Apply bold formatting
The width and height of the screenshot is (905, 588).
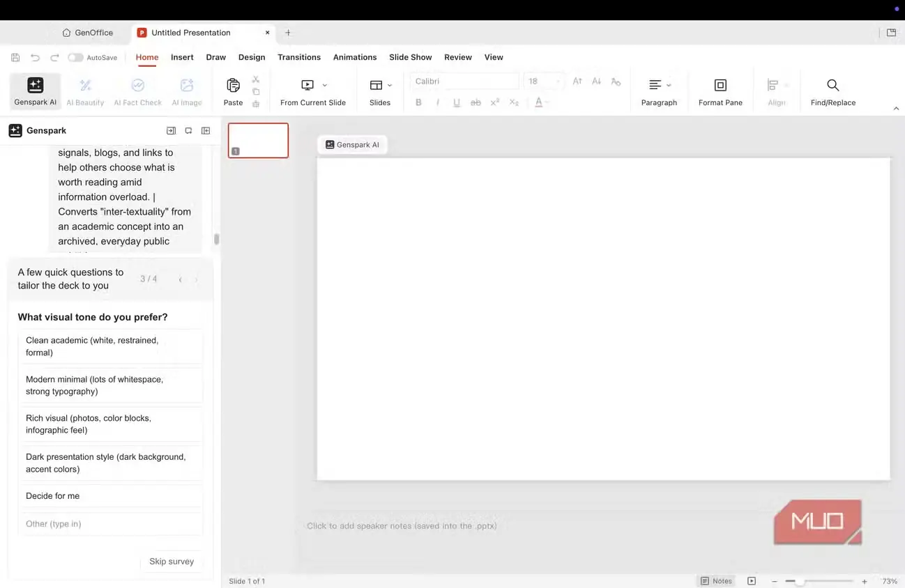point(418,102)
